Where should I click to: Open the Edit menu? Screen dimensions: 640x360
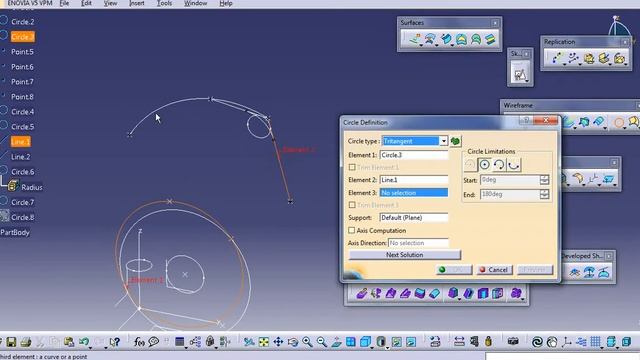(86, 3)
